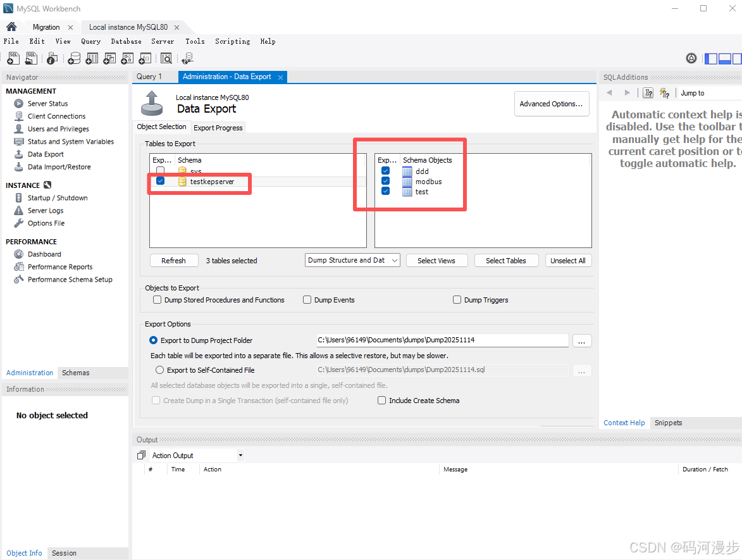The width and height of the screenshot is (742, 560).
Task: Enable Include Create Schema checkbox
Action: pyautogui.click(x=382, y=401)
